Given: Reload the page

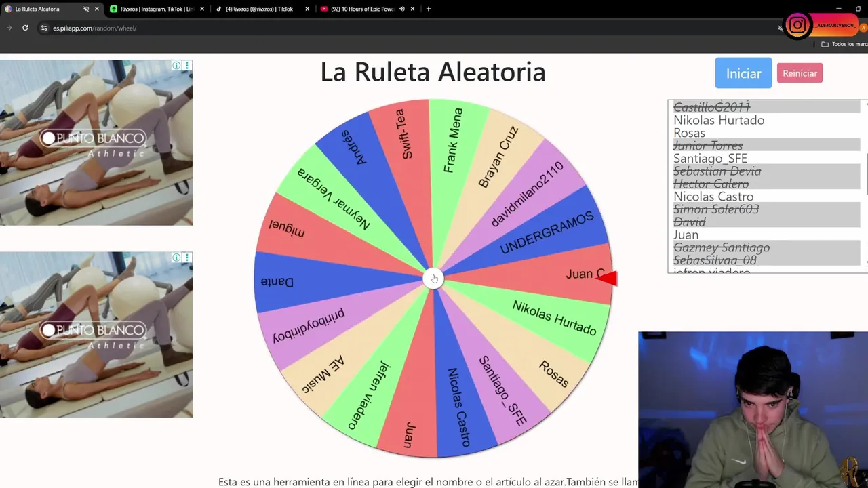Looking at the screenshot, I should [25, 28].
